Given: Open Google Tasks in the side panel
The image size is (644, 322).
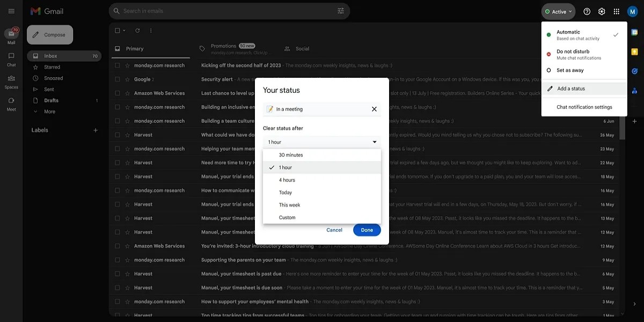Looking at the screenshot, I should (634, 70).
